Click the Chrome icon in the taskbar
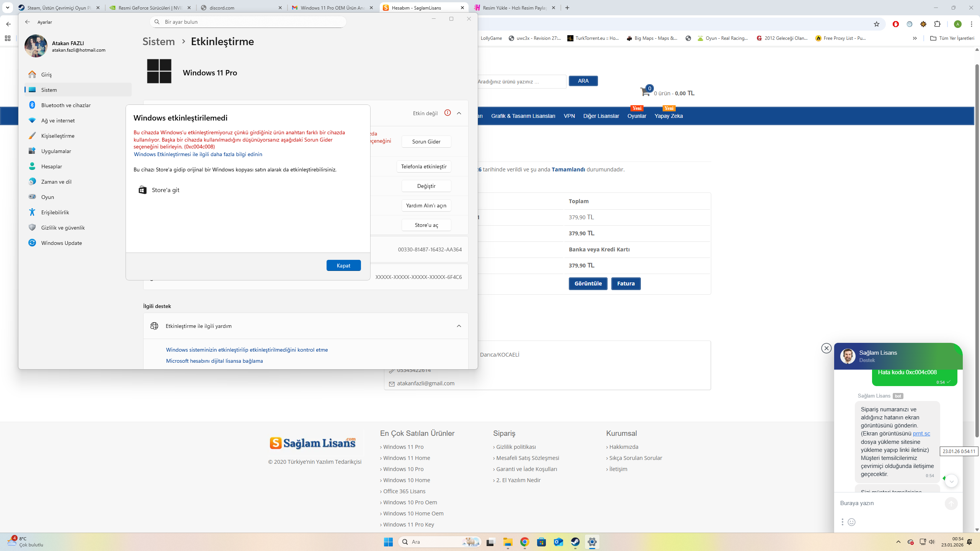 pyautogui.click(x=524, y=542)
